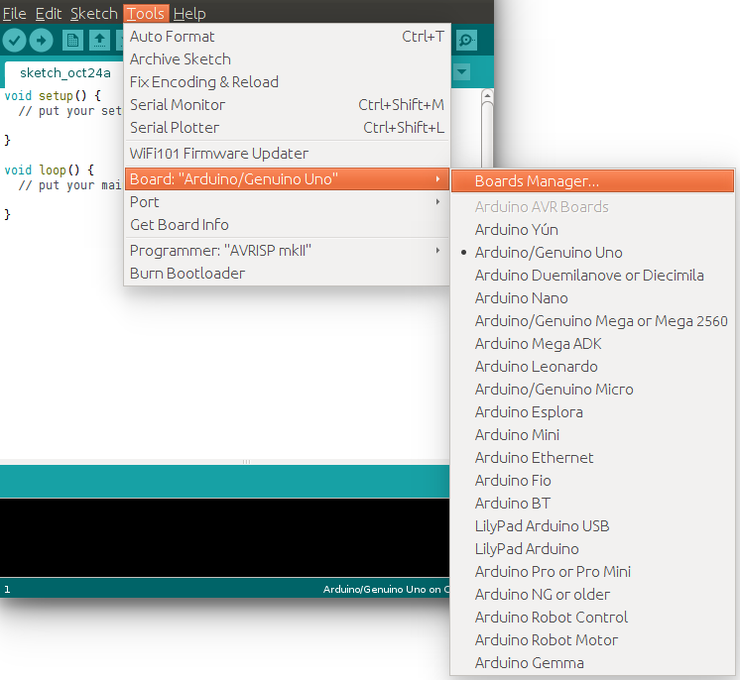
Task: Open the Sketch menu in menu bar
Action: (93, 13)
